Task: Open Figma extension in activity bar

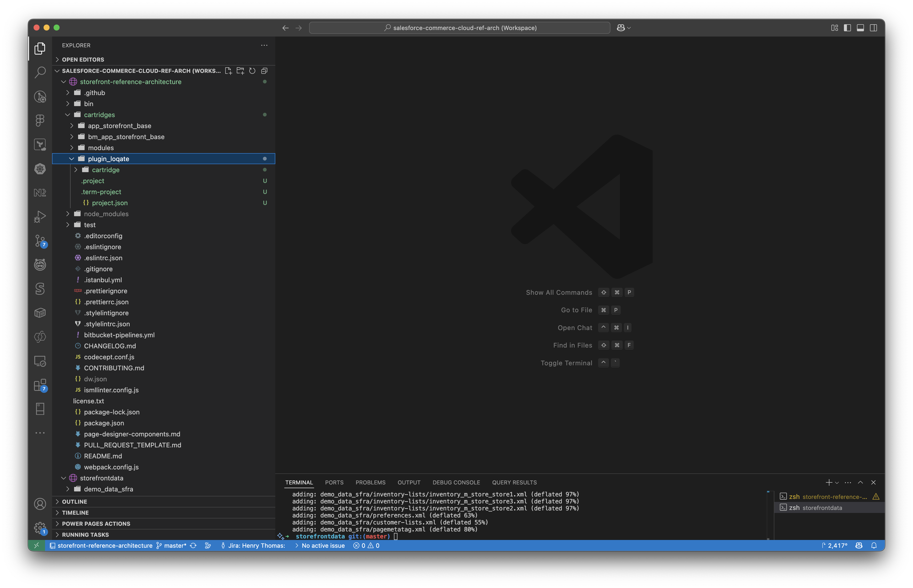Action: [40, 121]
